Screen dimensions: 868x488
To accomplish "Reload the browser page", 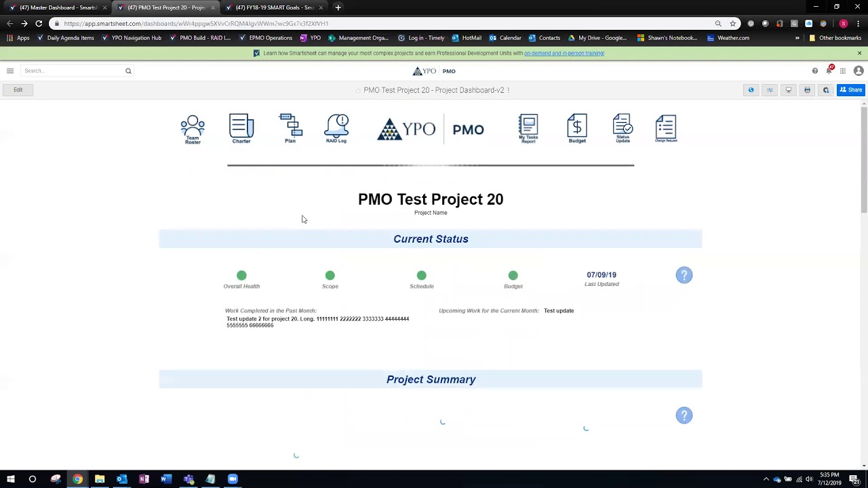I will 39,24.
